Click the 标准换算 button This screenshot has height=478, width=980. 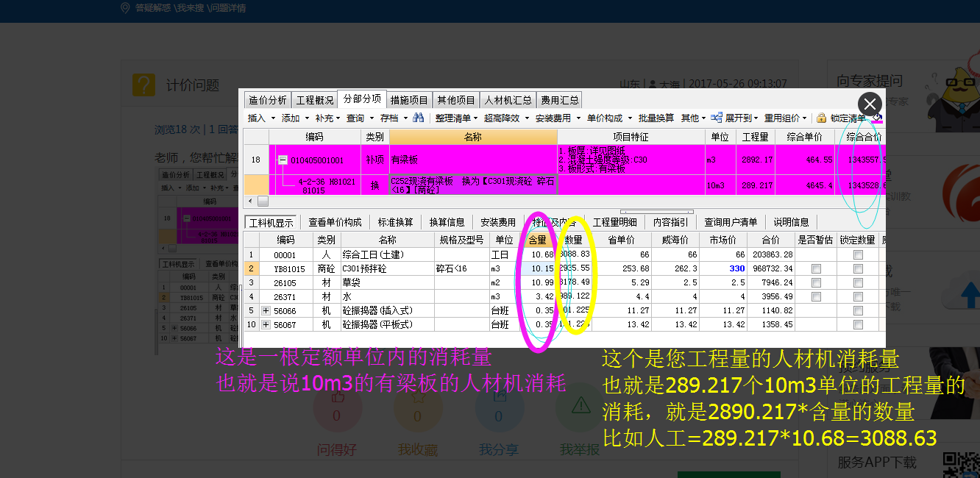click(x=396, y=221)
